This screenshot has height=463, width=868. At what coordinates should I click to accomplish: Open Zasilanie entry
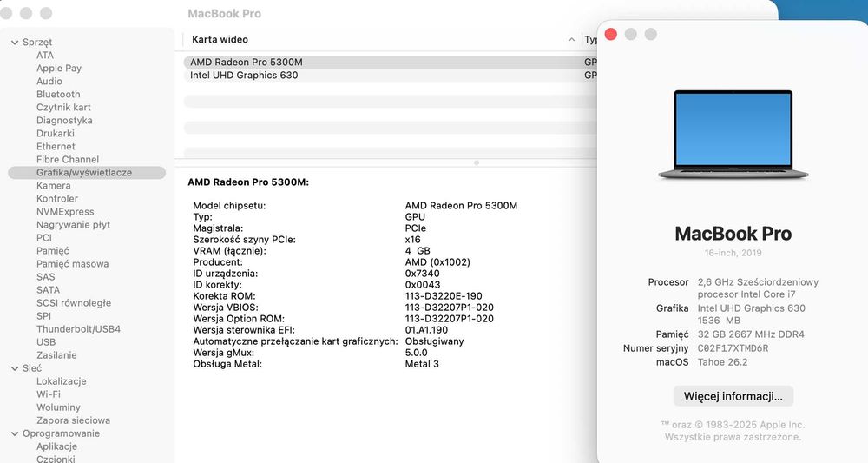pos(56,355)
